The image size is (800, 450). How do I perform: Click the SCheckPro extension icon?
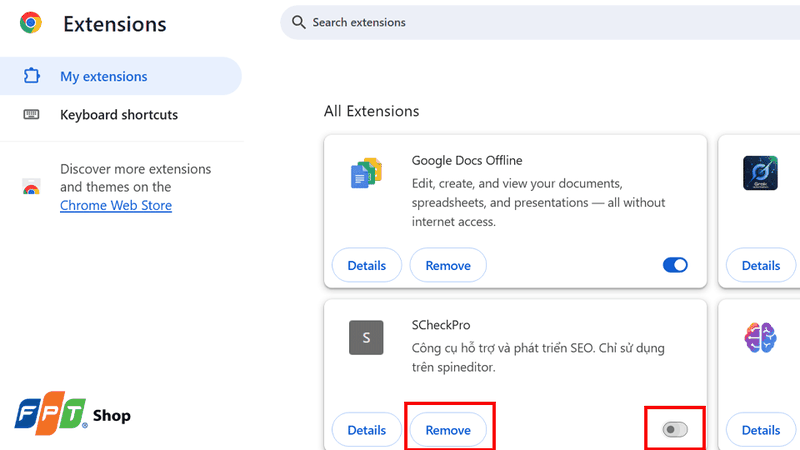tap(366, 337)
